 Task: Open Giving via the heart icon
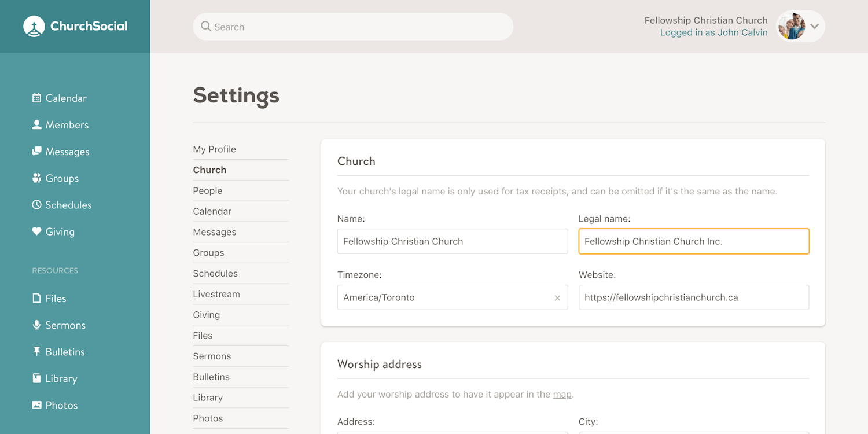36,231
